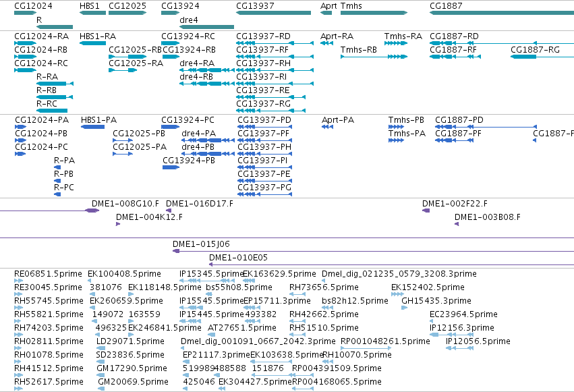Click protein CG13937-PG
Viewport: 574px width, 392px height.
264,188
